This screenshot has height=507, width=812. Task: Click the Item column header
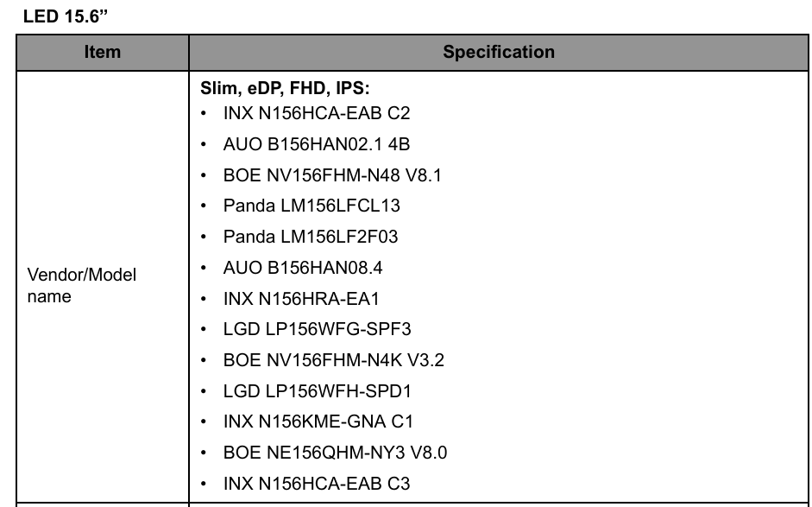pyautogui.click(x=103, y=52)
